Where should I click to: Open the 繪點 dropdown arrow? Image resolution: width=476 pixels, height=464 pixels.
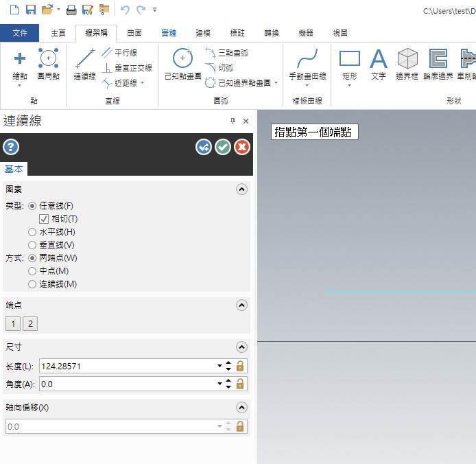20,86
